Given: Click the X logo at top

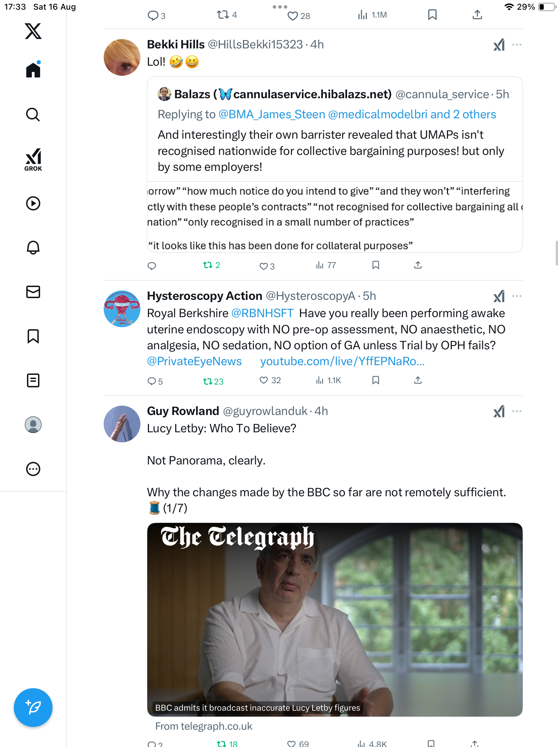Looking at the screenshot, I should tap(33, 31).
